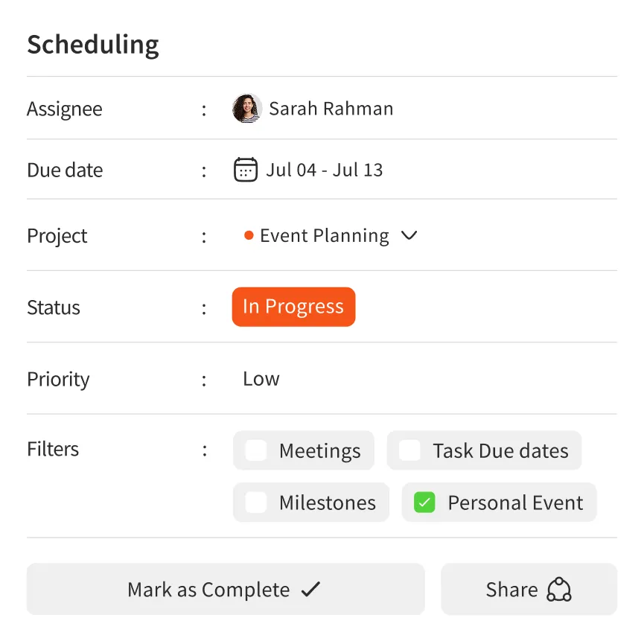The height and width of the screenshot is (644, 644).
Task: Toggle the Milestones filter on
Action: pyautogui.click(x=256, y=503)
